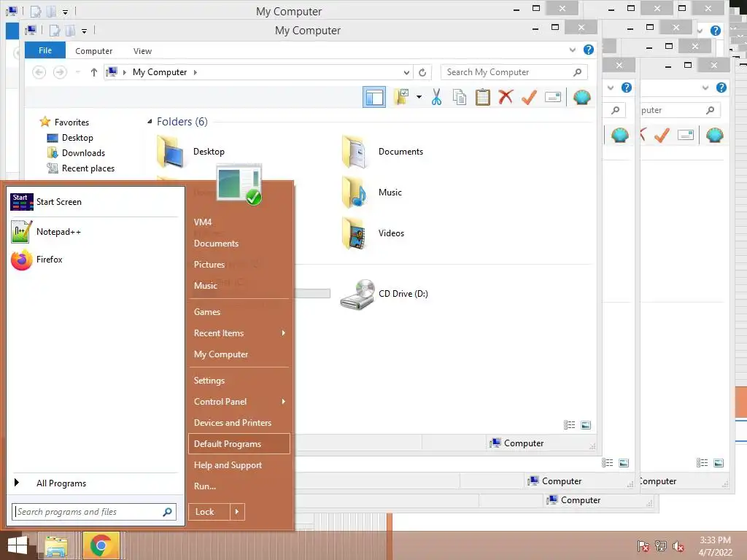
Task: Open recent locations dropdown beside Forward button
Action: (77, 72)
